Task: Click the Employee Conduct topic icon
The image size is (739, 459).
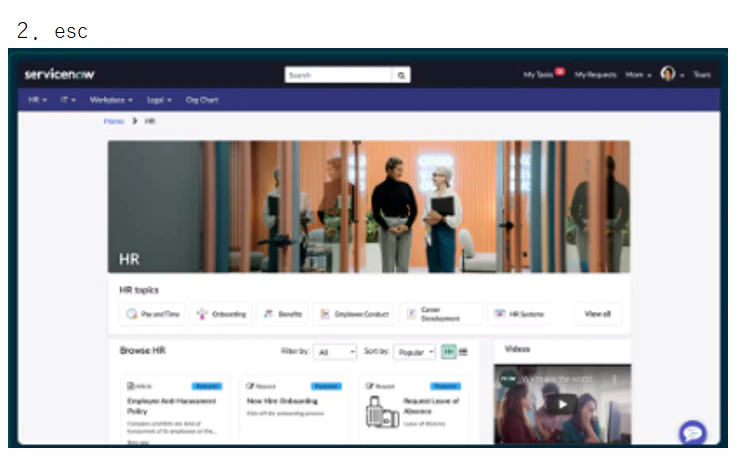Action: coord(325,314)
